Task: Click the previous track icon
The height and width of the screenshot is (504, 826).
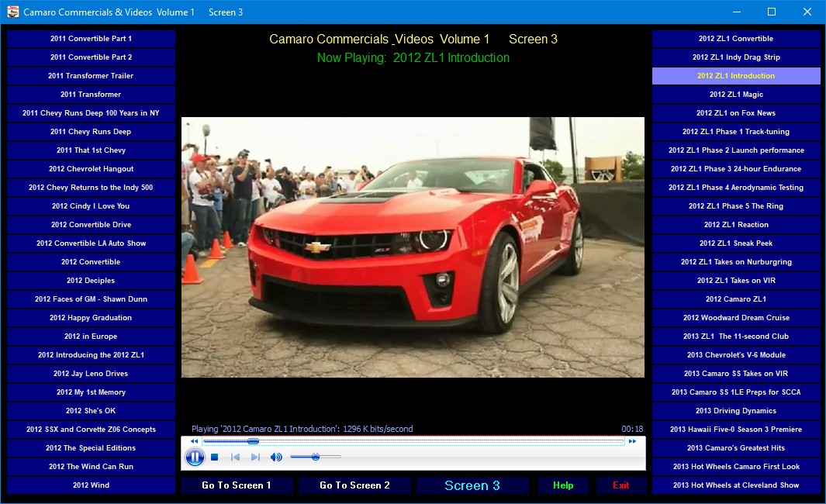Action: [x=235, y=457]
